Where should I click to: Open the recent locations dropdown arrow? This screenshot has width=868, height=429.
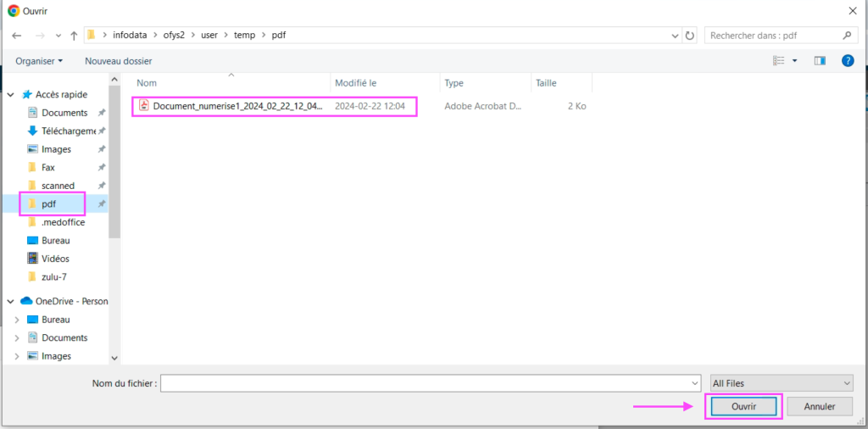[x=58, y=36]
